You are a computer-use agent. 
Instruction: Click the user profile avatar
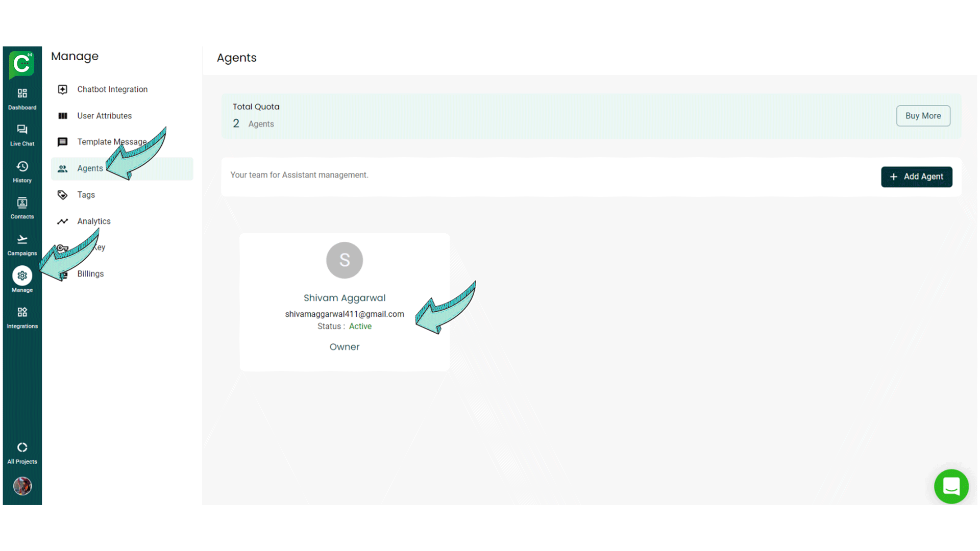click(22, 486)
